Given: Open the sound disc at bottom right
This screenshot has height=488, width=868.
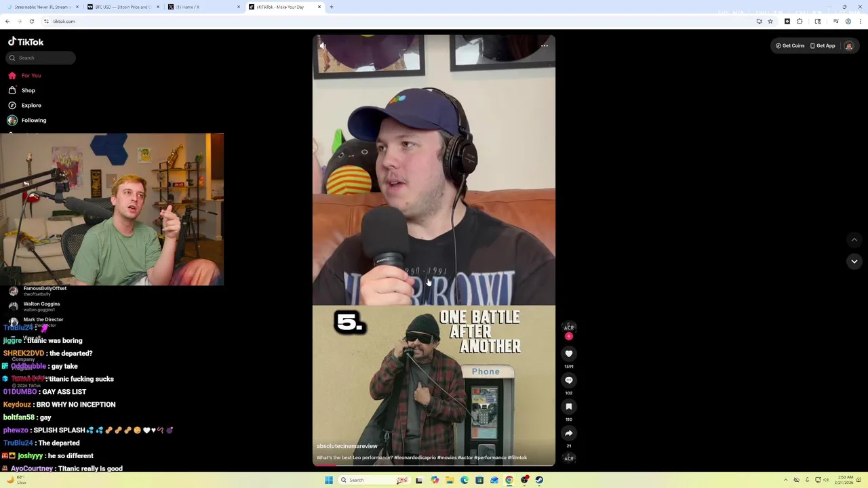Looking at the screenshot, I should coord(569,459).
